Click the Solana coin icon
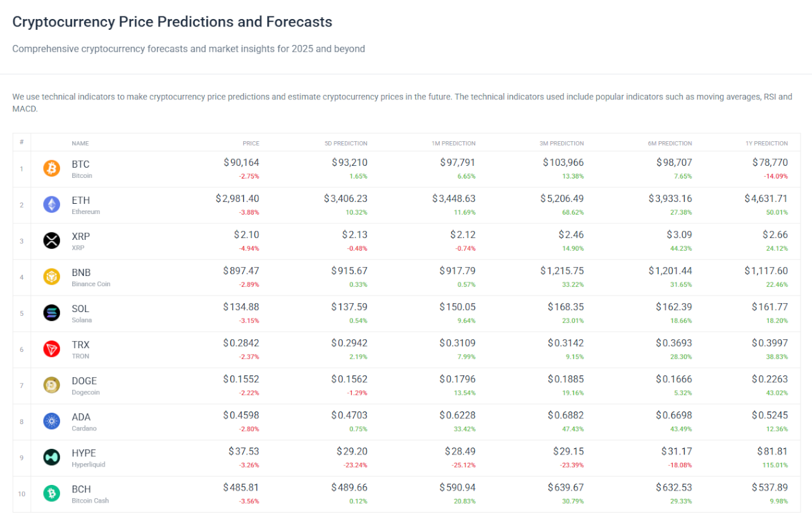Screen dimensions: 812x514 (x=51, y=313)
